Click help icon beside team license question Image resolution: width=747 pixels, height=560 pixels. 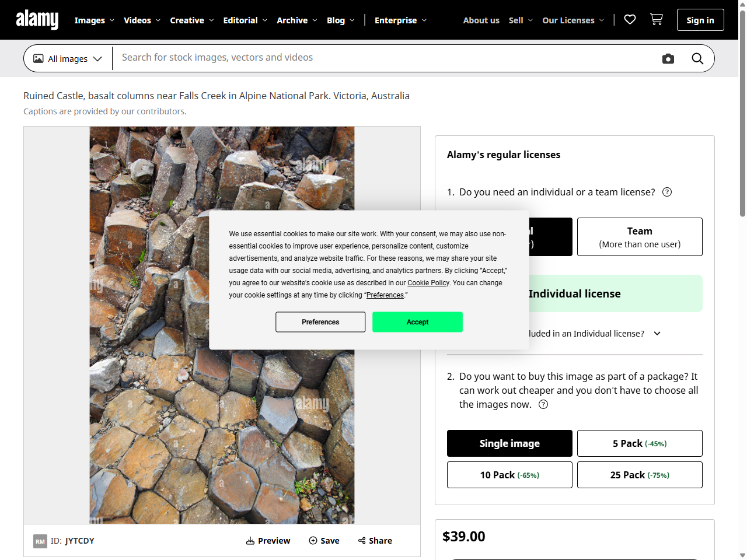(667, 192)
